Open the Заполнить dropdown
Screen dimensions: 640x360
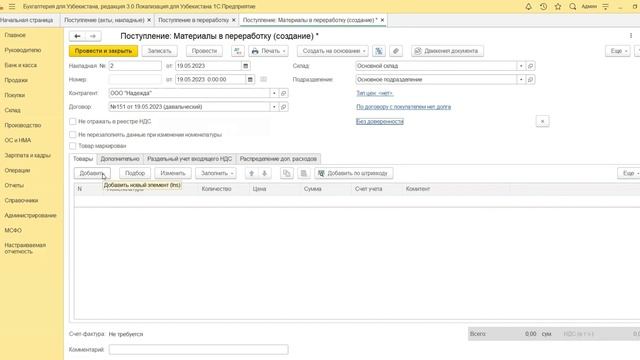(x=216, y=173)
